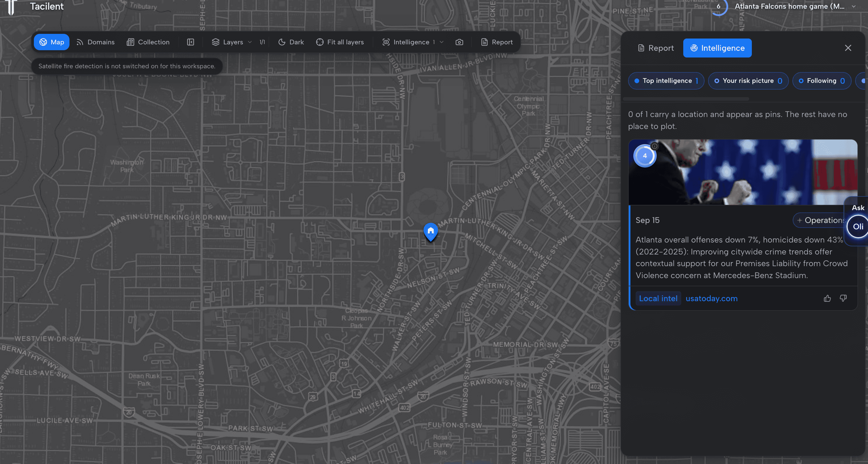This screenshot has height=464, width=868.
Task: Expand the Intelligence toolbar dropdown
Action: point(413,42)
